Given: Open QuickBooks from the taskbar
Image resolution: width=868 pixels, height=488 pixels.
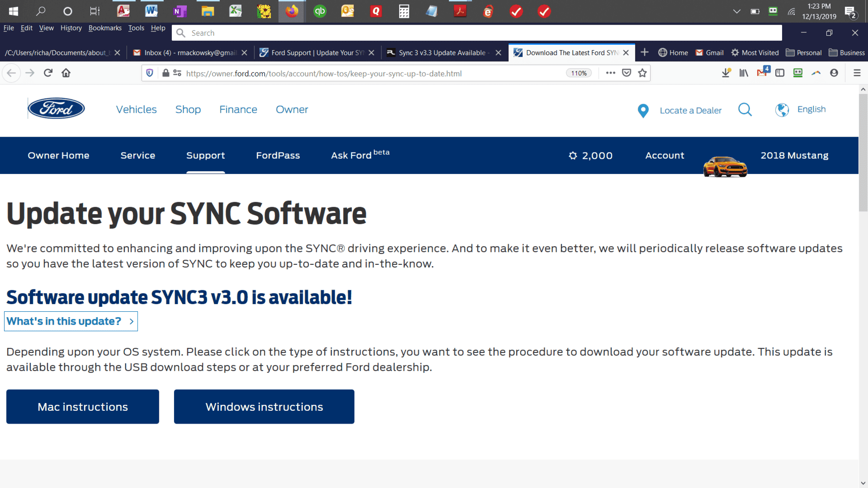Looking at the screenshot, I should point(320,11).
